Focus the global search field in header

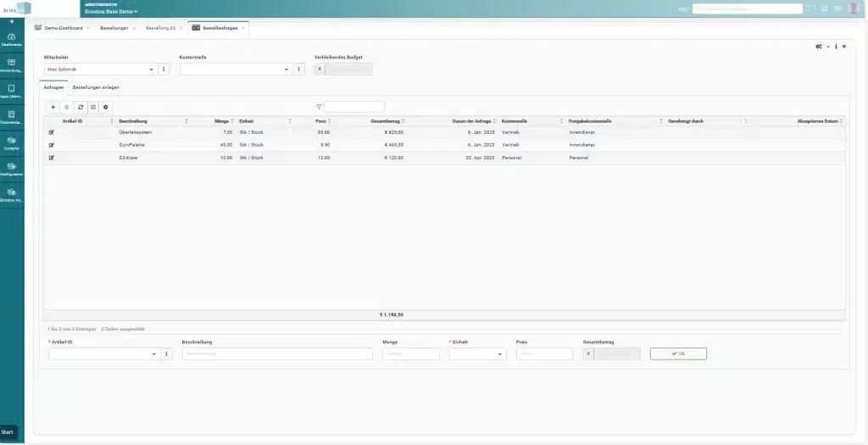748,8
